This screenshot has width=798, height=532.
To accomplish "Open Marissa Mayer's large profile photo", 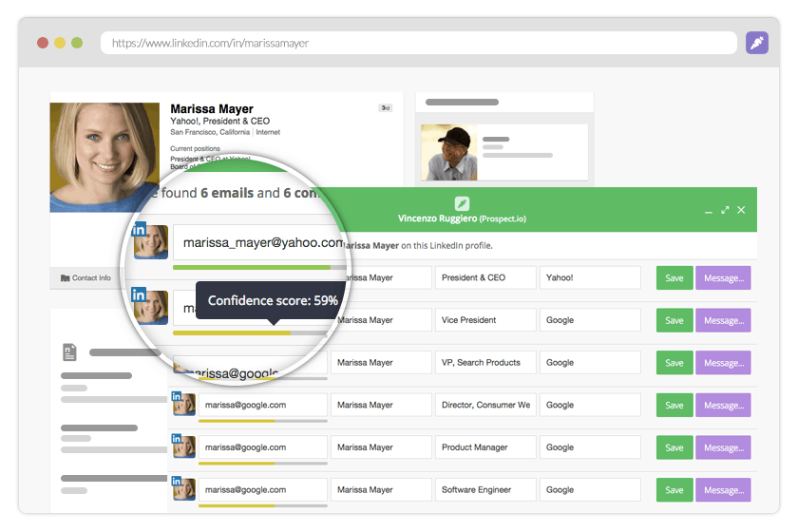I will [x=104, y=158].
